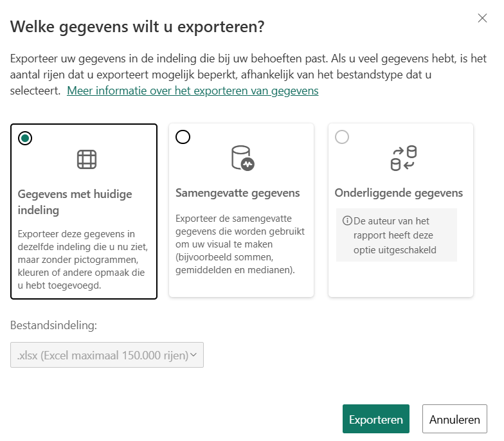The width and height of the screenshot is (504, 441).
Task: Click the Onderliggende gegevens card title
Action: pos(399,193)
